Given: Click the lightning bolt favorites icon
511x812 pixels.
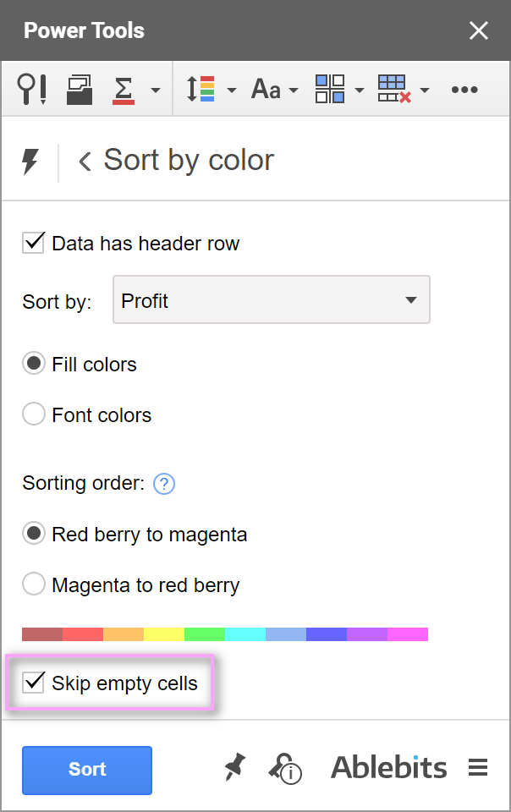Looking at the screenshot, I should click(30, 162).
